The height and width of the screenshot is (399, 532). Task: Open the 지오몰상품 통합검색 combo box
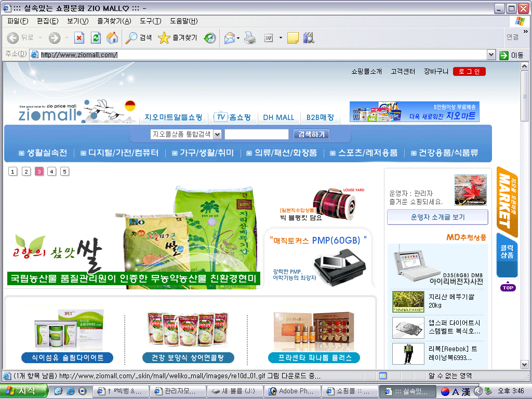[185, 135]
